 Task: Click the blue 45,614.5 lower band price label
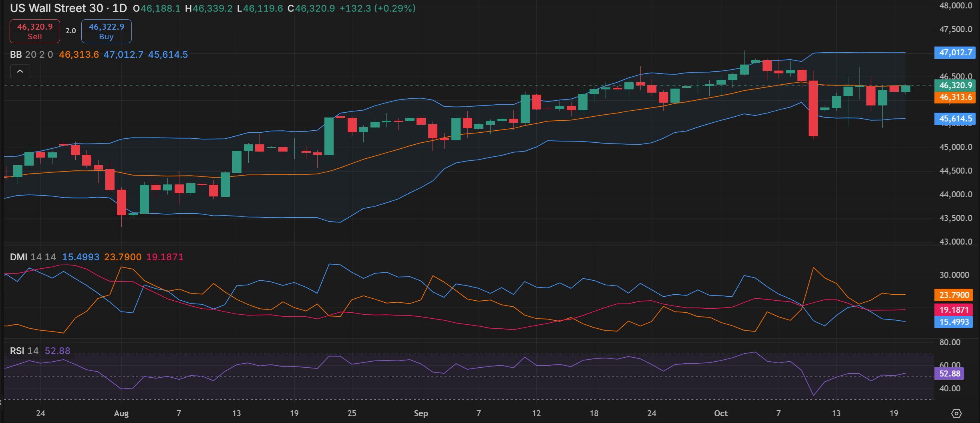click(x=955, y=119)
